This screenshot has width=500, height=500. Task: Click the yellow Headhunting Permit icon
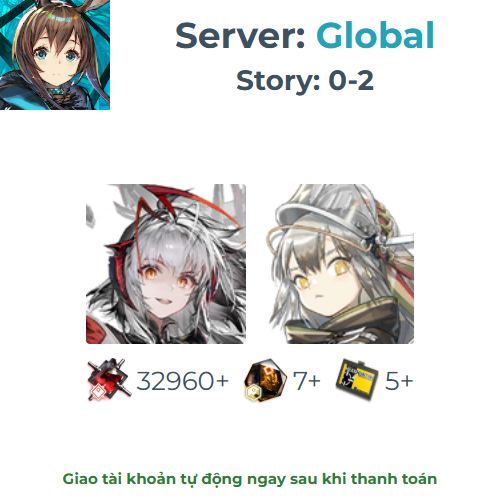[357, 379]
